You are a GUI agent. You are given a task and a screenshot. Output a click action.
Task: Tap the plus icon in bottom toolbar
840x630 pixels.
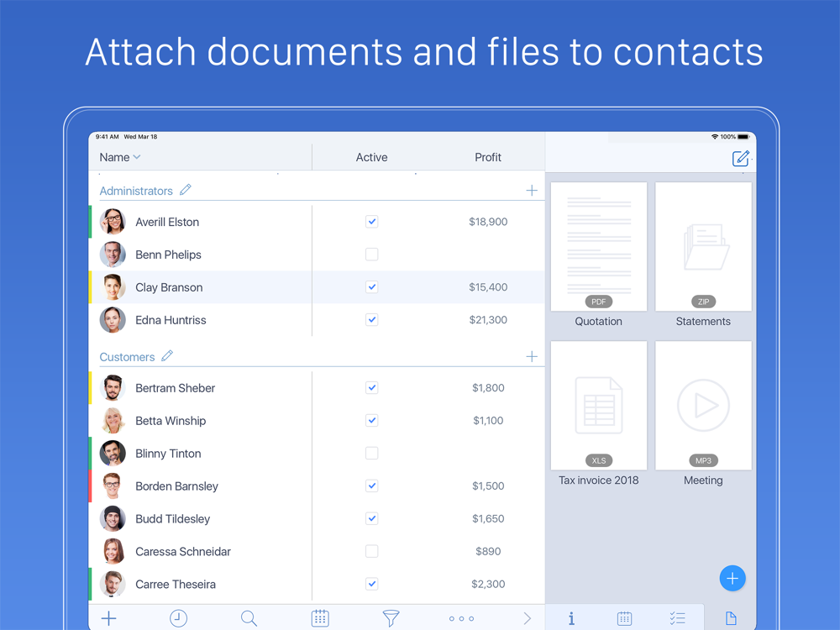pyautogui.click(x=108, y=618)
